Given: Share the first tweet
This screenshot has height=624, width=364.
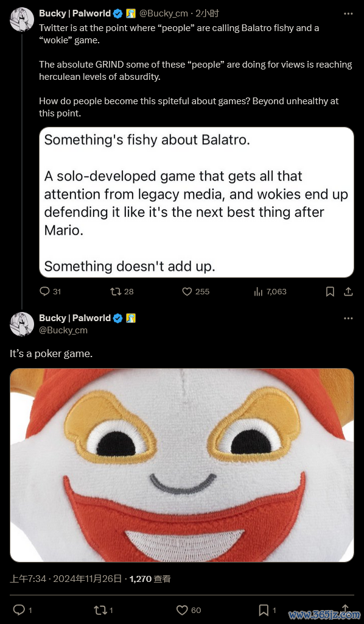Looking at the screenshot, I should pos(348,292).
